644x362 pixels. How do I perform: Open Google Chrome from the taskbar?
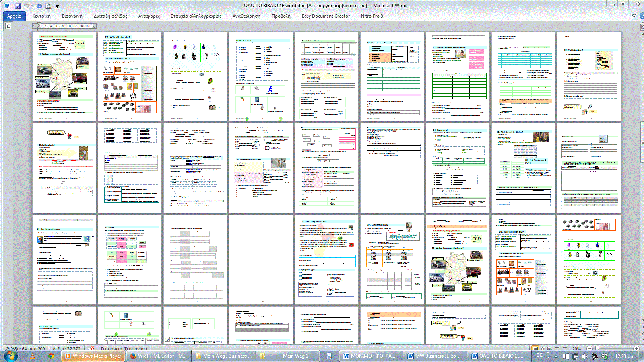[51, 356]
